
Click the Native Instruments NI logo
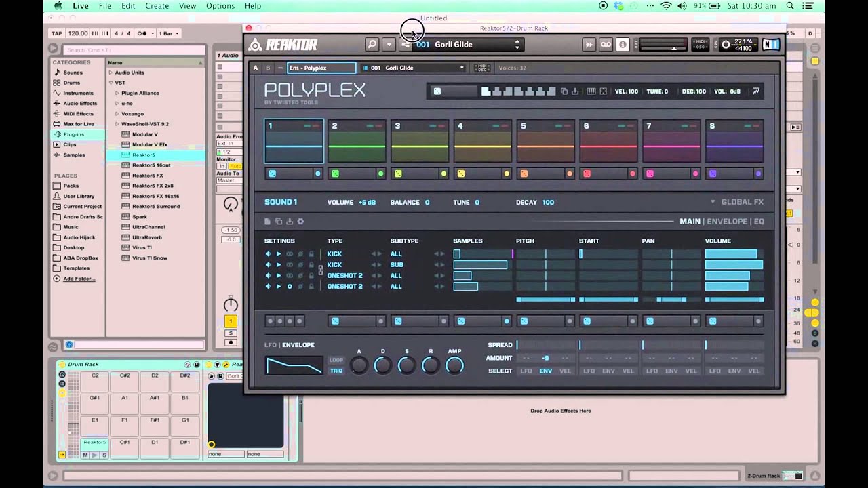[770, 45]
